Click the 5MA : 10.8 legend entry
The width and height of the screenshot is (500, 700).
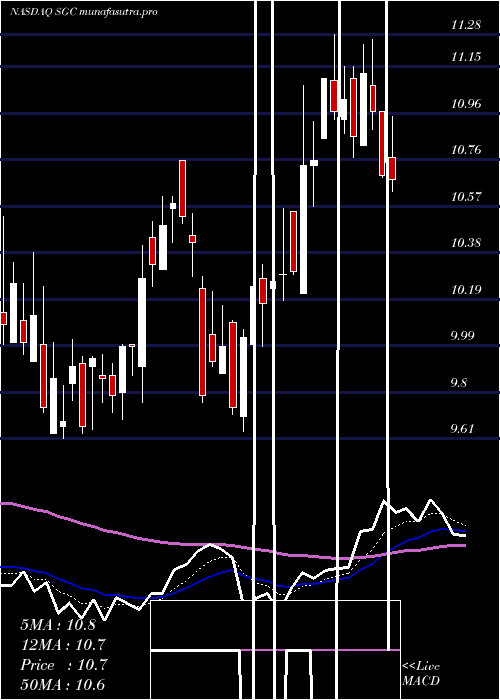pyautogui.click(x=58, y=625)
